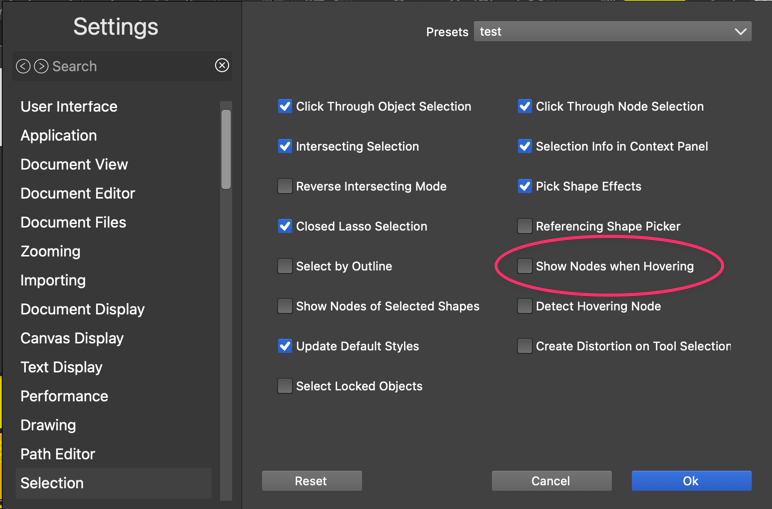The image size is (772, 509).
Task: Click the sidebar scrollbar thumb
Action: [x=226, y=148]
